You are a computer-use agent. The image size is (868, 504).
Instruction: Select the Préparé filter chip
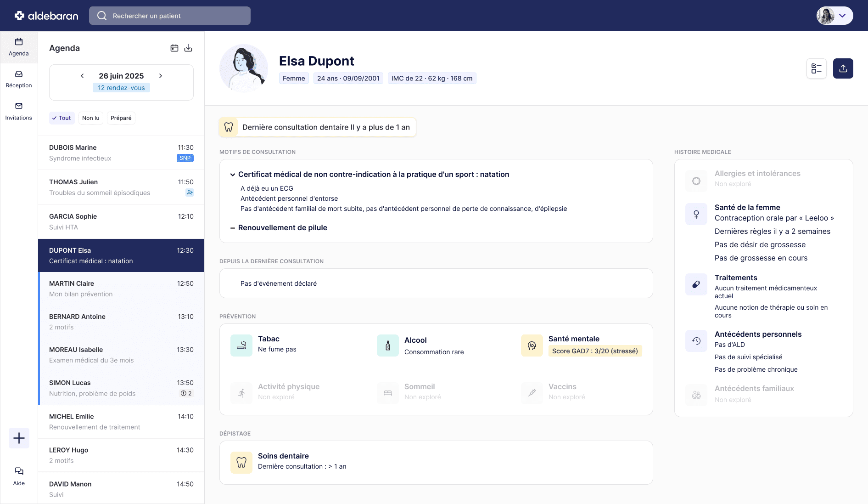pos(121,118)
